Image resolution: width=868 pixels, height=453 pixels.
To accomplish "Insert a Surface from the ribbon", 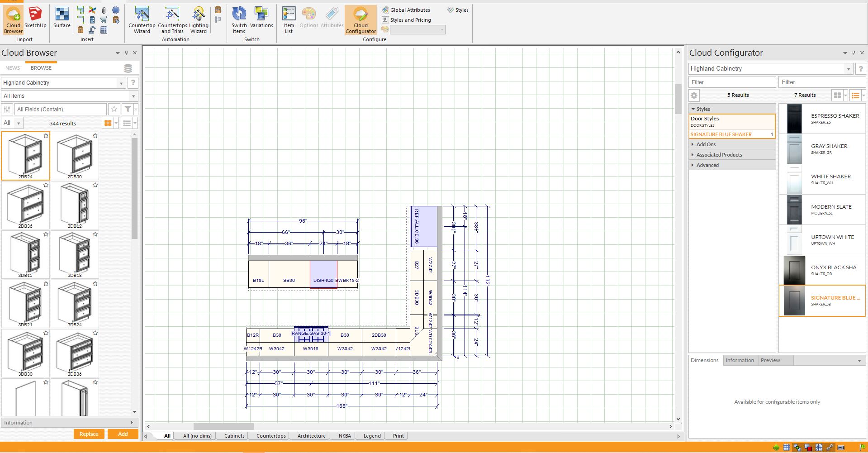I will (x=62, y=18).
